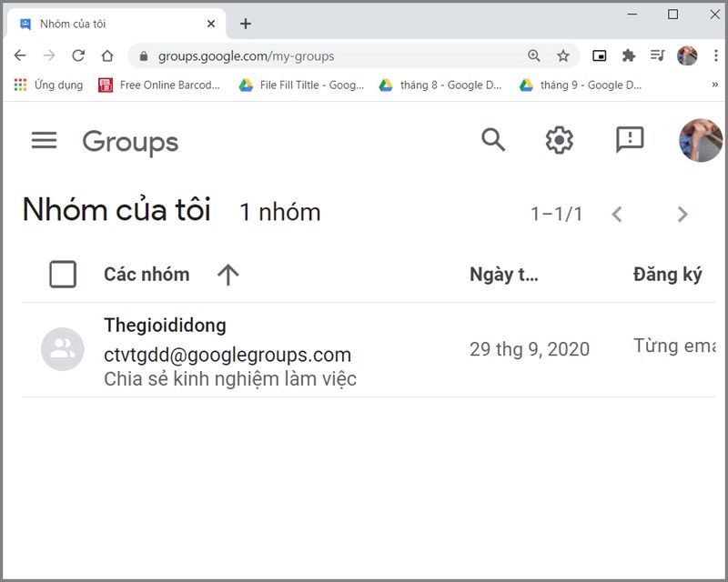The width and height of the screenshot is (728, 582).
Task: Click the Nhóm của tôi heading
Action: click(x=116, y=209)
